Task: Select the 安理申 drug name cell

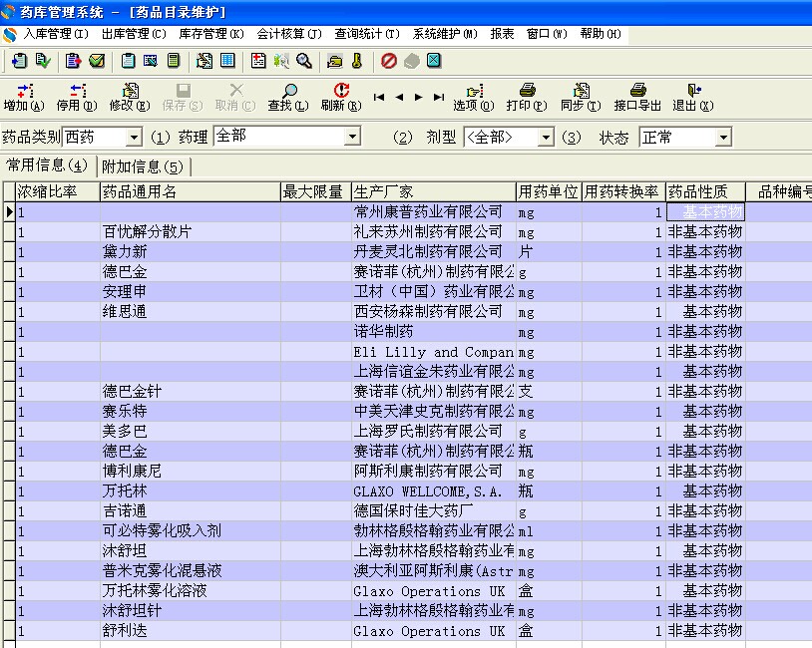Action: pyautogui.click(x=191, y=292)
